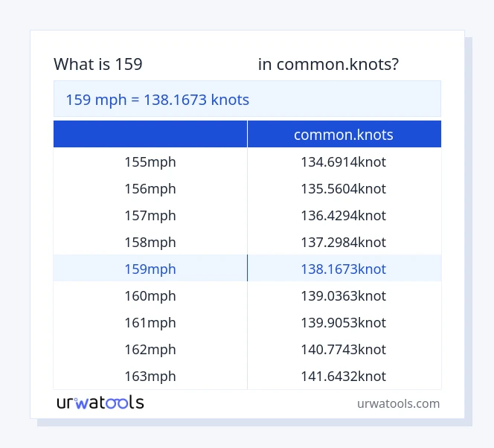Image resolution: width=494 pixels, height=448 pixels.
Task: Click the urwatools logo
Action: pos(100,403)
